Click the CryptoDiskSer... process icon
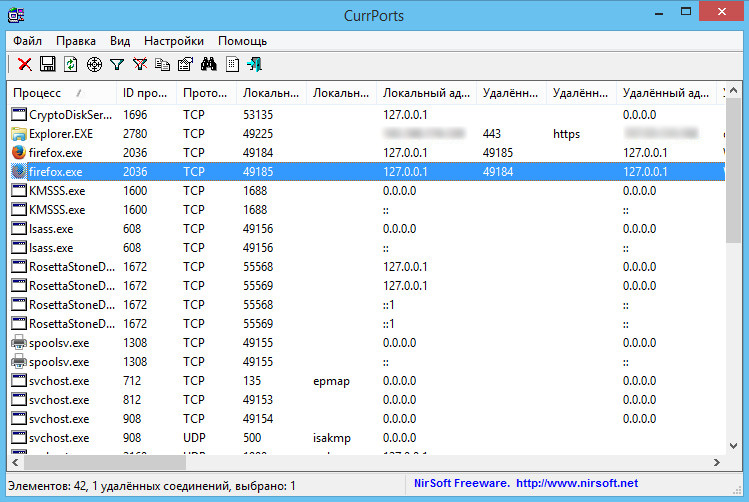 [x=19, y=114]
